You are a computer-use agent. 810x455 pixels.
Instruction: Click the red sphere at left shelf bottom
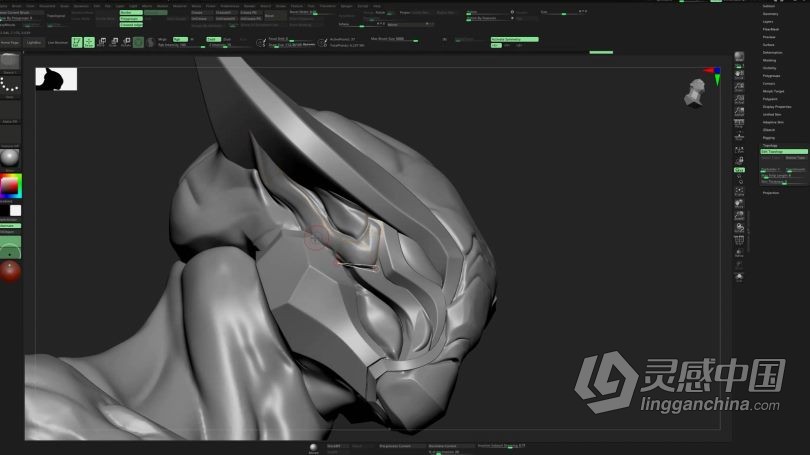(10, 271)
